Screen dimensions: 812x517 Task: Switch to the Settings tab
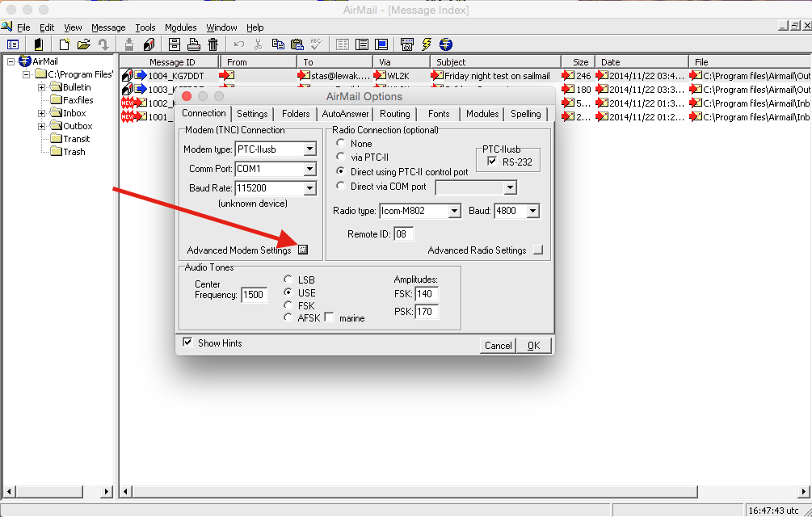(252, 114)
